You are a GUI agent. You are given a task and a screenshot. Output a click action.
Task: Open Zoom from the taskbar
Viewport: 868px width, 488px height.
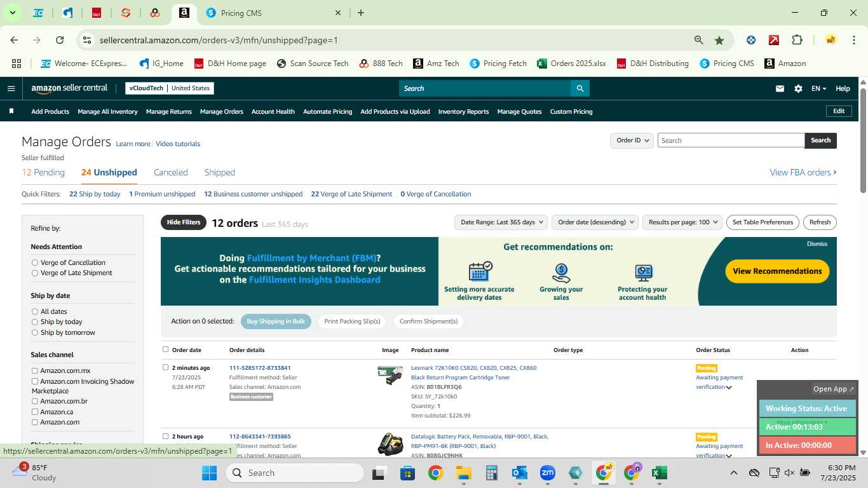pos(548,473)
